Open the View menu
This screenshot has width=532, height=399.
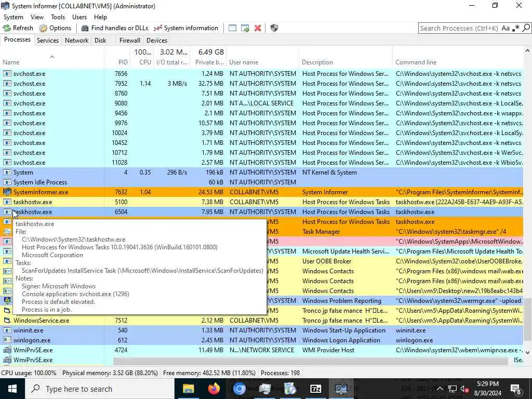coord(37,17)
